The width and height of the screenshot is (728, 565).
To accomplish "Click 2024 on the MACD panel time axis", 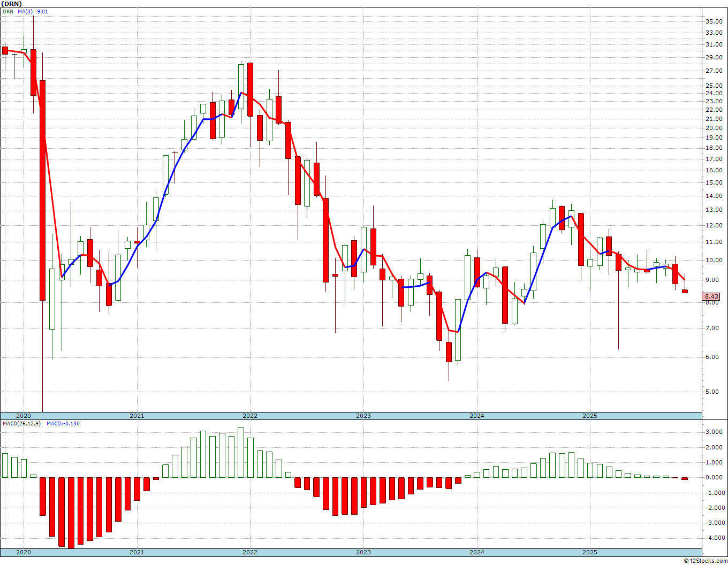I will pyautogui.click(x=477, y=552).
